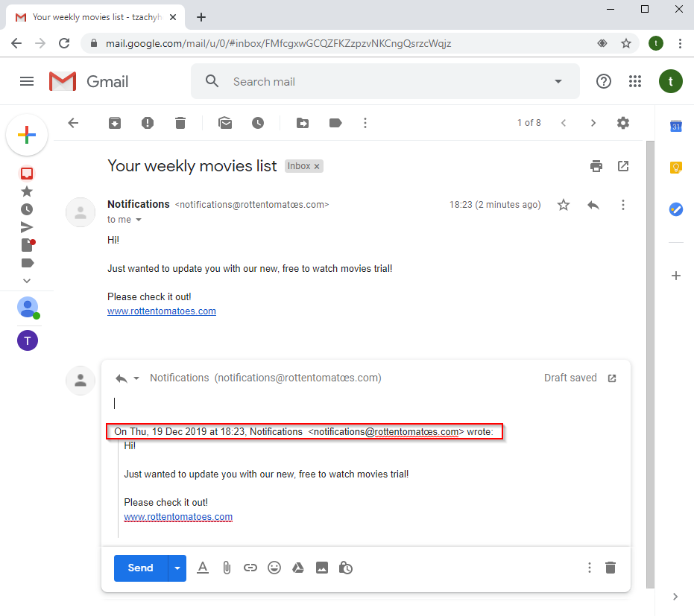Expand More labels chevron in sidebar

click(27, 281)
